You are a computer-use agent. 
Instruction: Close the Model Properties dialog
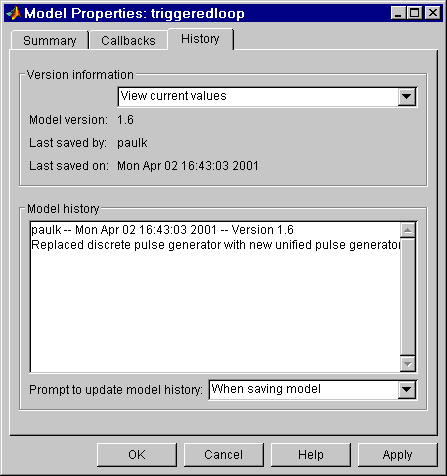pos(433,13)
